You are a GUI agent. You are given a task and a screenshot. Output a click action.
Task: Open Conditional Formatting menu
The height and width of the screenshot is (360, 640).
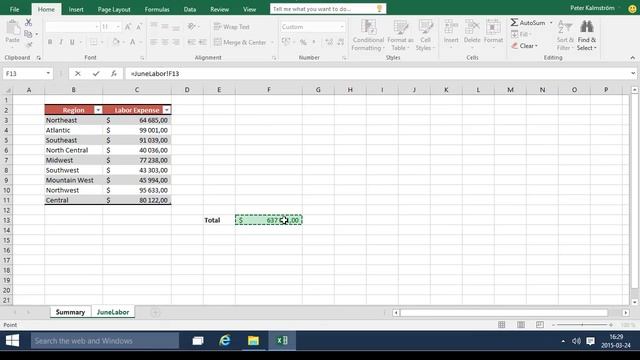(x=368, y=35)
